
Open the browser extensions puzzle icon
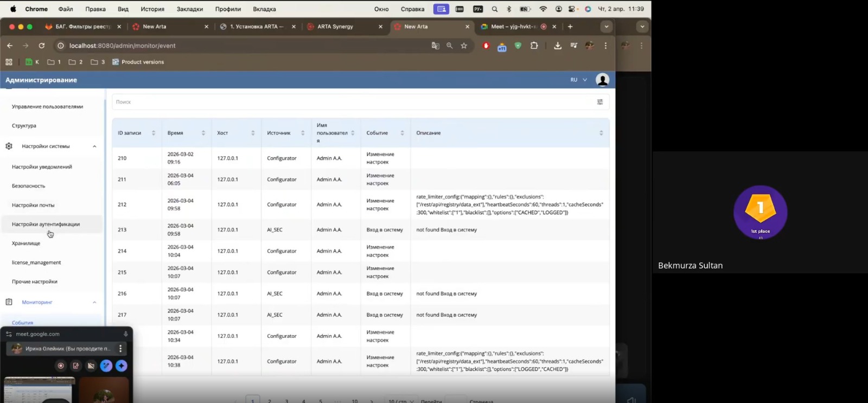click(534, 46)
